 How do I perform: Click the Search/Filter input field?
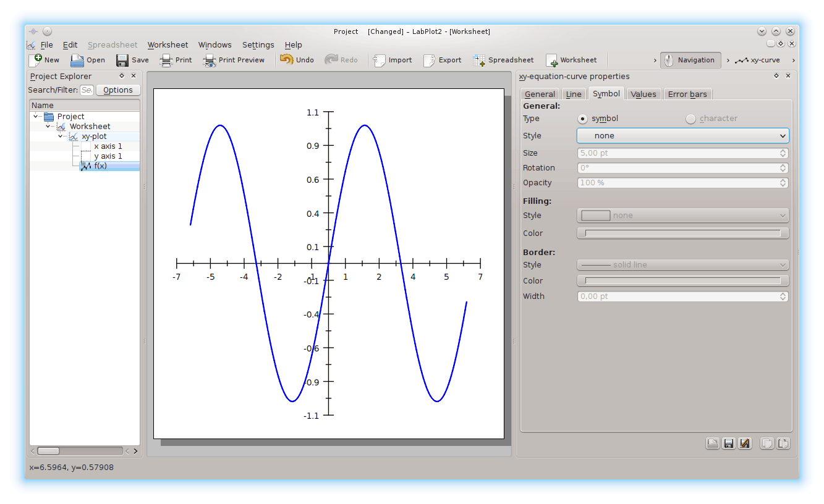point(87,90)
